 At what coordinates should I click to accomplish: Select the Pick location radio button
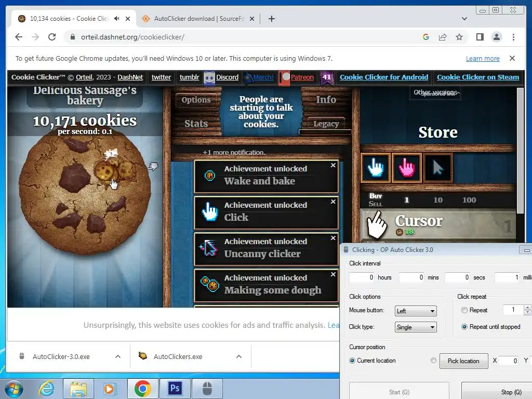[x=433, y=361]
